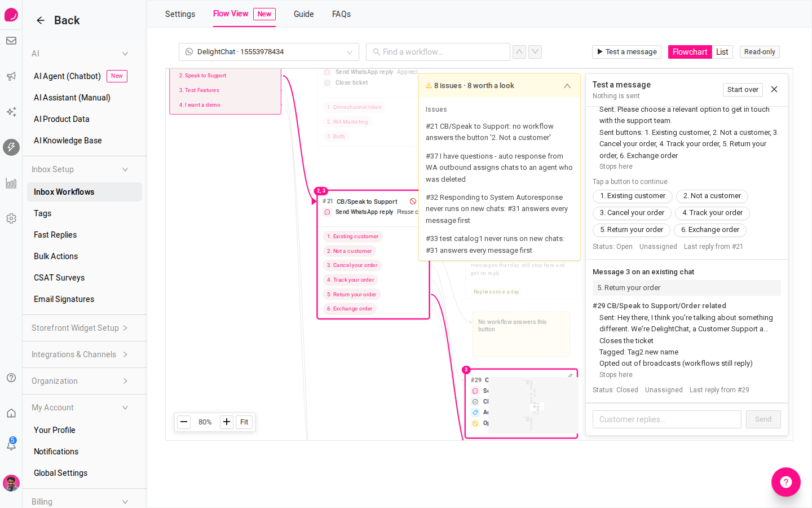Go back using the arrow icon
The image size is (812, 508).
pos(41,20)
